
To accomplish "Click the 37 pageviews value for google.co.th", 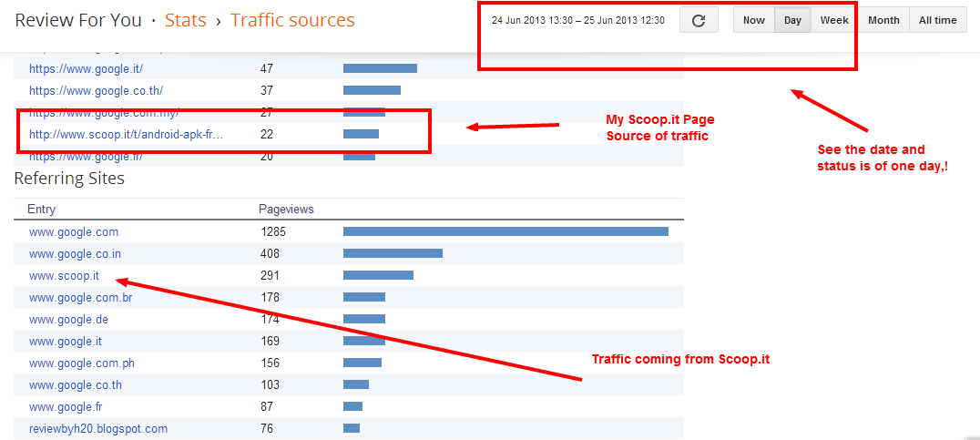I will point(267,90).
